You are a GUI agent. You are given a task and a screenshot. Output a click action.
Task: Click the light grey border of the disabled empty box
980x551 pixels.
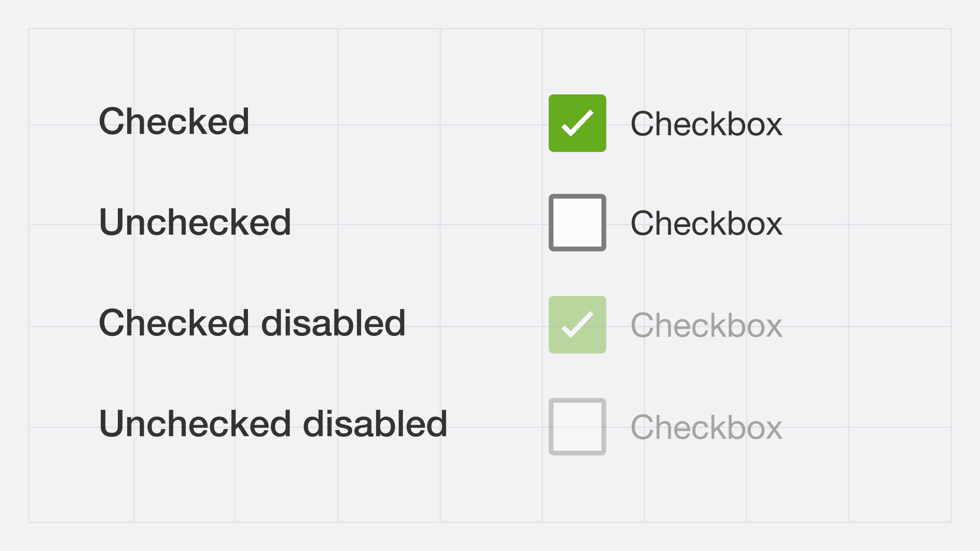click(x=551, y=426)
